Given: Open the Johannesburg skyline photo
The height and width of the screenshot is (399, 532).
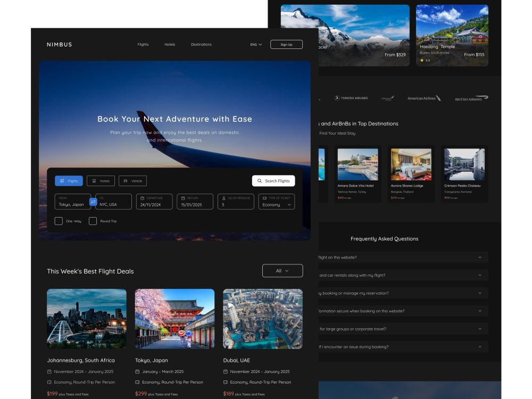Looking at the screenshot, I should click(x=87, y=319).
